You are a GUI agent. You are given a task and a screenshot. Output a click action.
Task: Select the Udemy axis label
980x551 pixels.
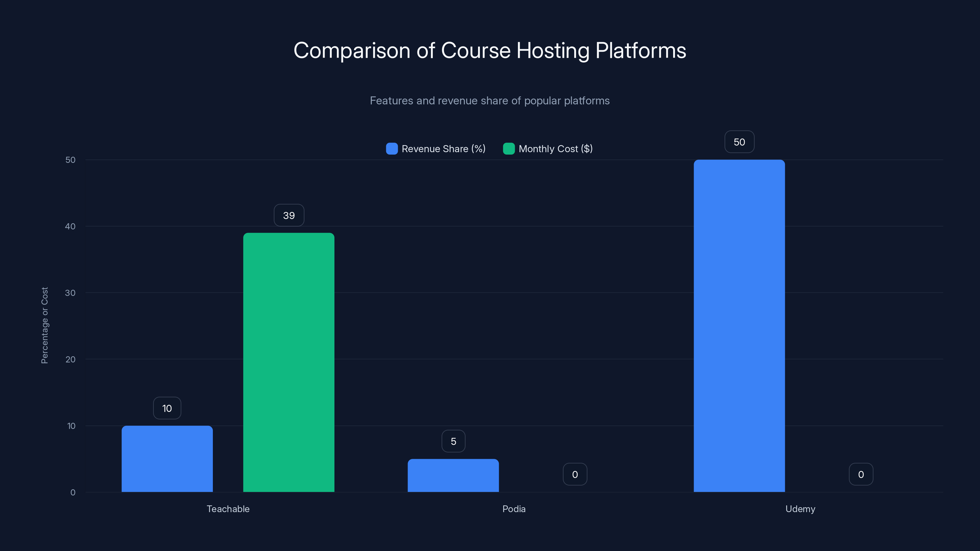point(800,509)
